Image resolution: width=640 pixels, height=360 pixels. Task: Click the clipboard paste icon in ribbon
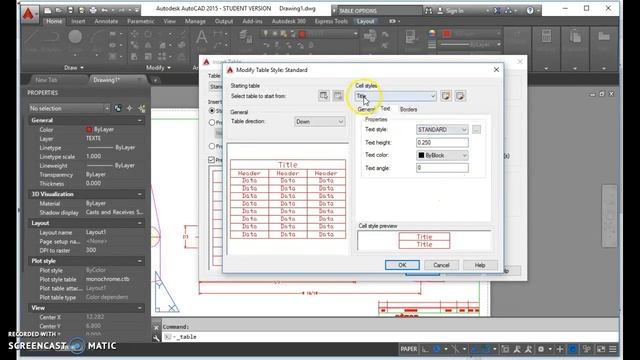(575, 37)
